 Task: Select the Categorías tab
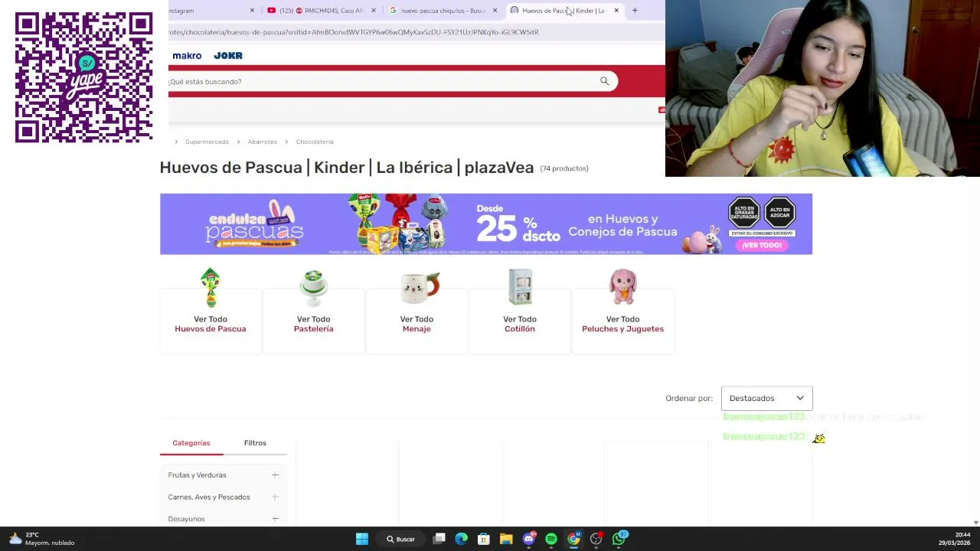[x=191, y=443]
